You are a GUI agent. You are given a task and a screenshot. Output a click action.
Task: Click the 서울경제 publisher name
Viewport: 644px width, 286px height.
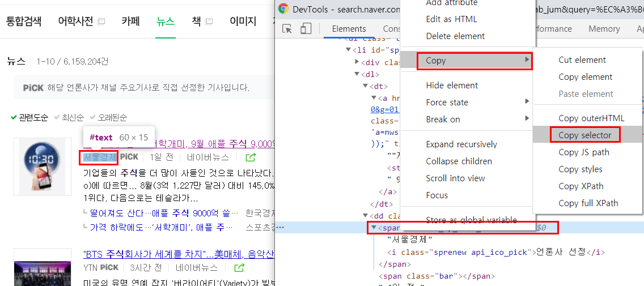(100, 157)
